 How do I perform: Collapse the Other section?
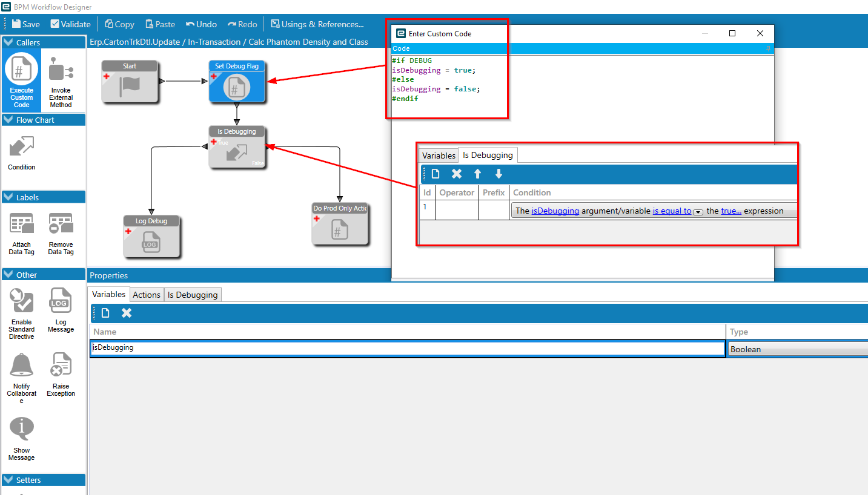(x=8, y=275)
